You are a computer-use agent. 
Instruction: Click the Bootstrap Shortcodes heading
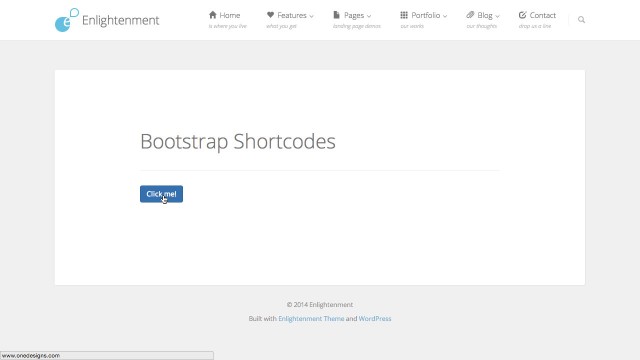pos(238,142)
